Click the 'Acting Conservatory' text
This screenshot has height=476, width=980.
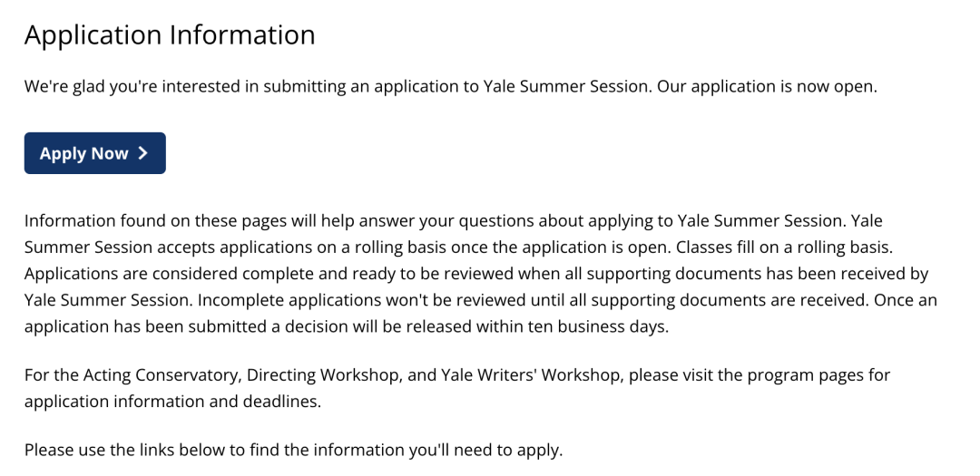pos(162,375)
